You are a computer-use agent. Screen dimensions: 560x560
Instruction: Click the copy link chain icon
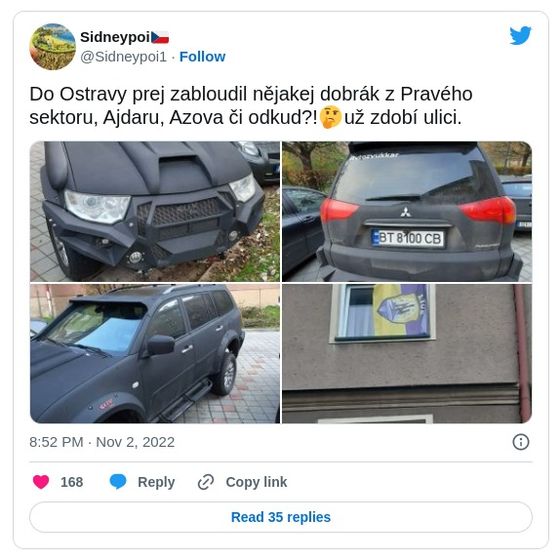206,482
